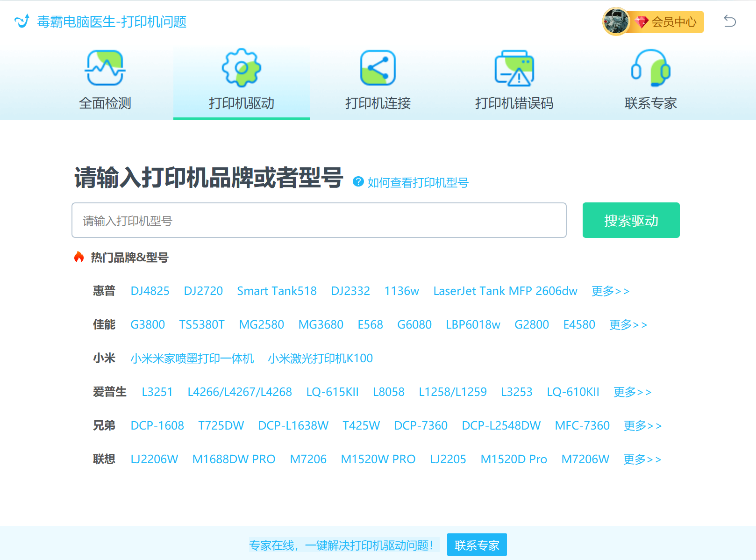Image resolution: width=756 pixels, height=560 pixels.
Task: Select 小米激光打印机K100
Action: (321, 358)
